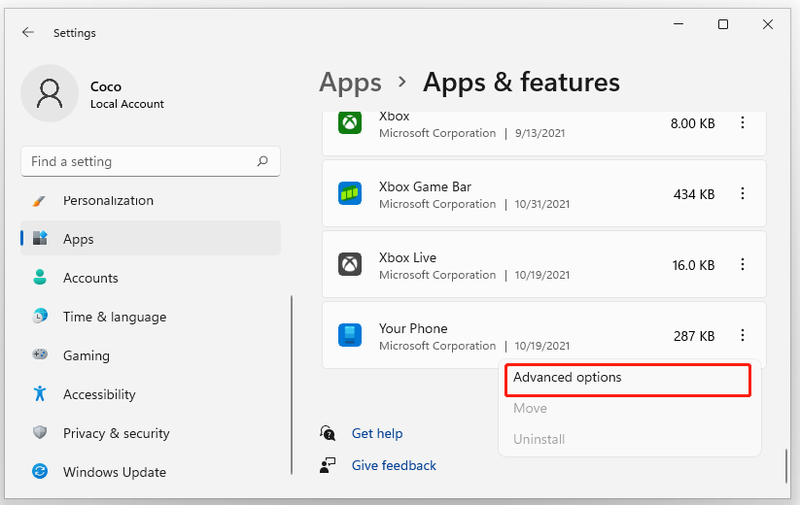800x505 pixels.
Task: Maximize the Settings window
Action: [723, 24]
